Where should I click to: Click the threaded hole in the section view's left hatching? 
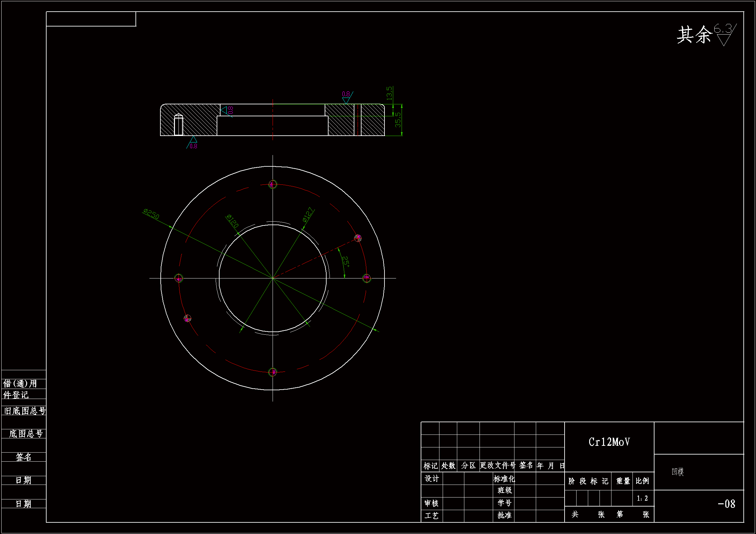(x=178, y=125)
